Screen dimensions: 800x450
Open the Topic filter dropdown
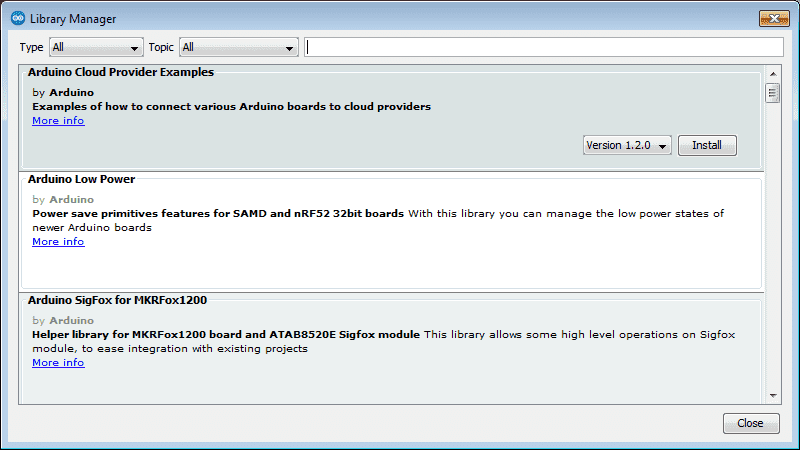pyautogui.click(x=238, y=47)
